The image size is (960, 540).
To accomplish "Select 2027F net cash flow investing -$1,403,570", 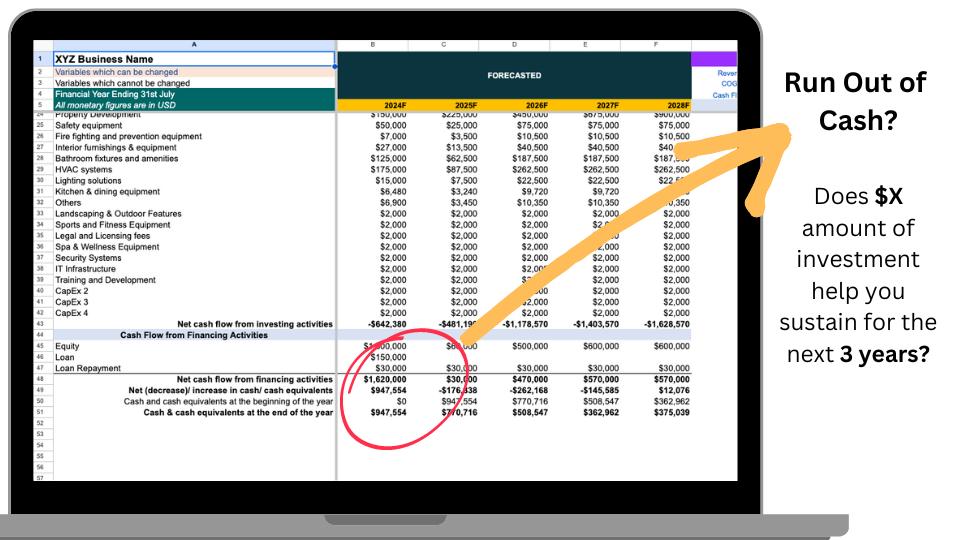I will coord(586,324).
